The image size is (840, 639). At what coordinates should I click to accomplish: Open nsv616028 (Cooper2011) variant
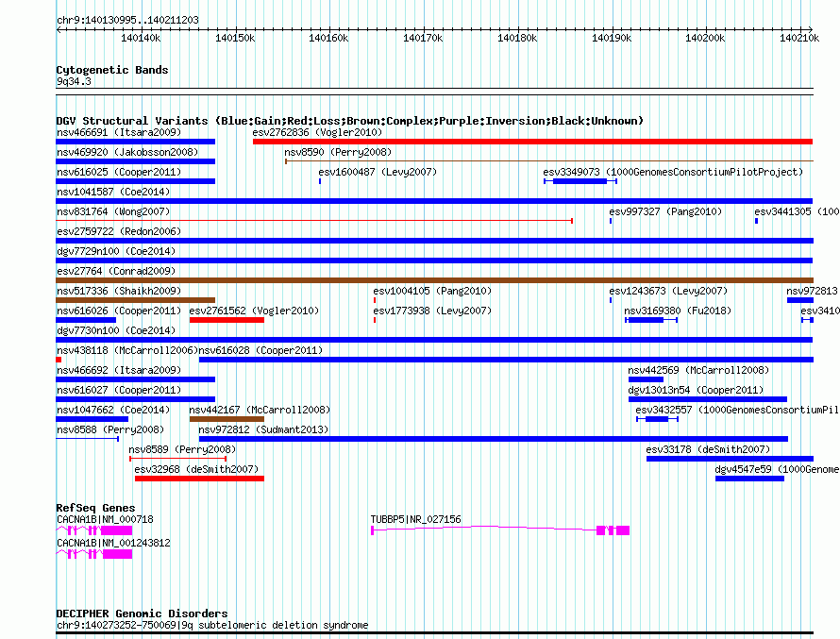[x=260, y=350]
